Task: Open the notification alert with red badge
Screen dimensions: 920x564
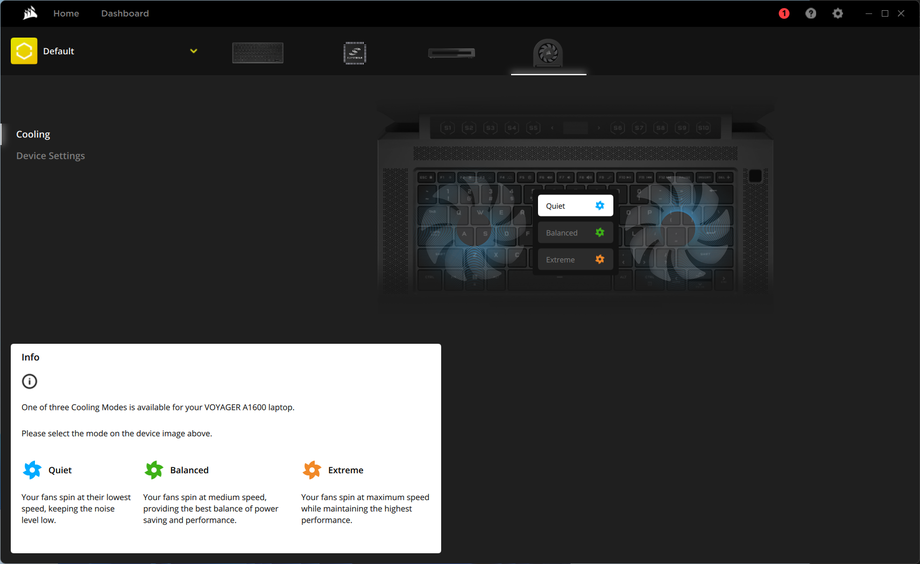Action: 784,13
